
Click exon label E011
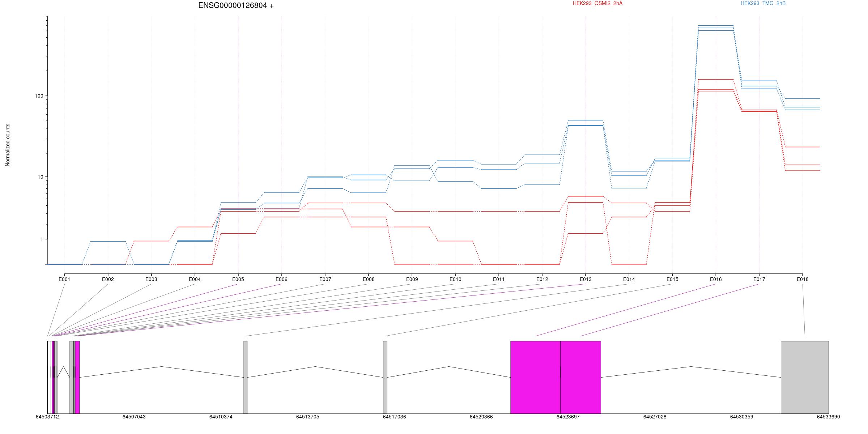click(499, 279)
